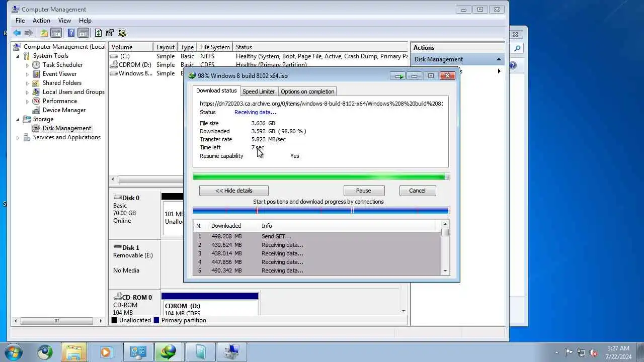Switch to the Speed Limiter tab

pyautogui.click(x=259, y=92)
